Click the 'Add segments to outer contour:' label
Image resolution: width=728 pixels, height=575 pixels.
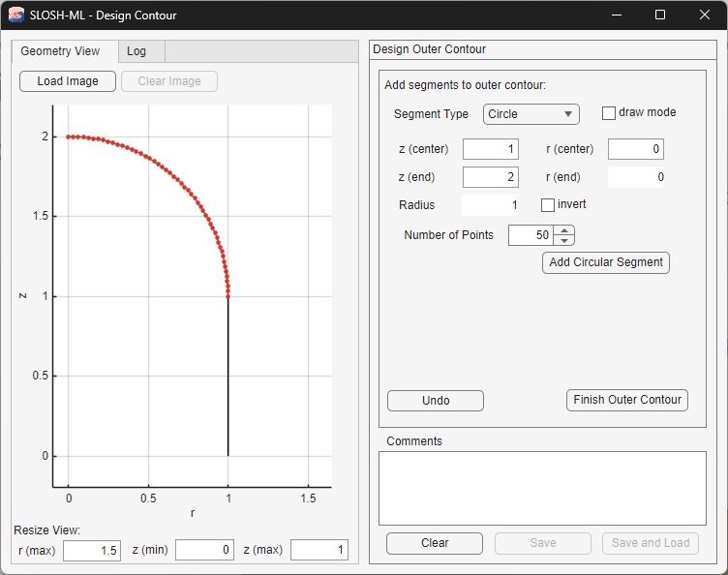tap(466, 85)
